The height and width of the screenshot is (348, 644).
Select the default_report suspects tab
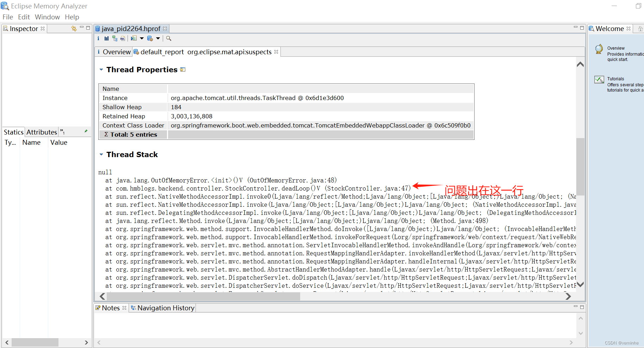point(206,52)
